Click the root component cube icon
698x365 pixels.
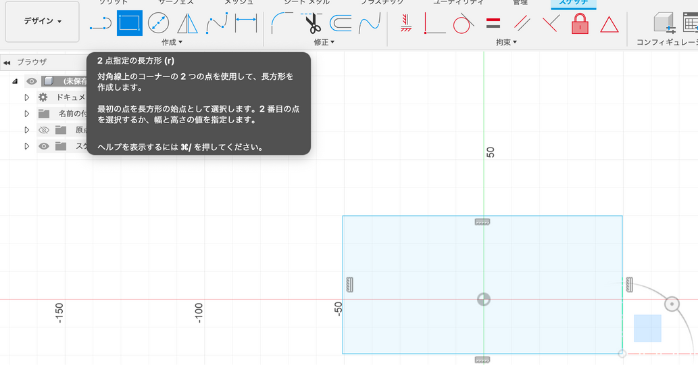click(49, 81)
